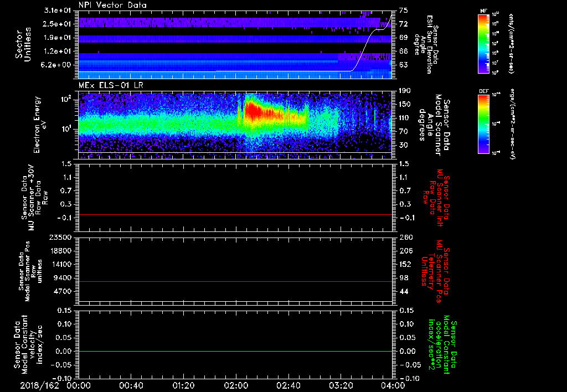Click the date label "2018/162"
The width and height of the screenshot is (567, 392).
coord(39,386)
